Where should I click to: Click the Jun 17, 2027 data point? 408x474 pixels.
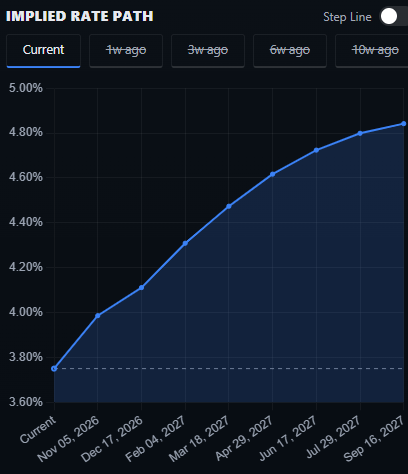(316, 150)
